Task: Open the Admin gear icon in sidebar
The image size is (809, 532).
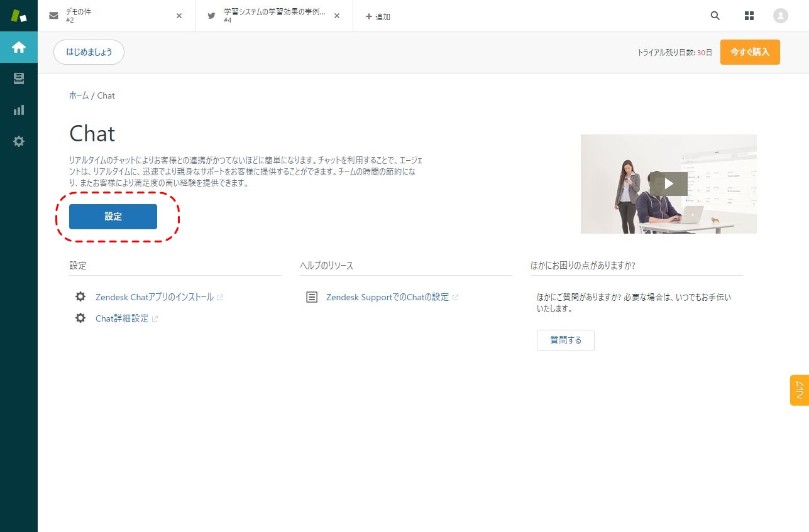Action: click(x=19, y=141)
